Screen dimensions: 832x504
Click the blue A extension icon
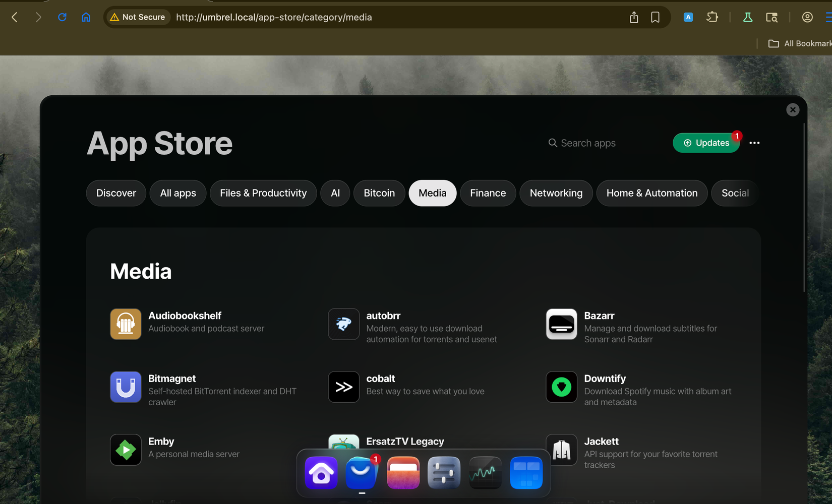point(688,17)
